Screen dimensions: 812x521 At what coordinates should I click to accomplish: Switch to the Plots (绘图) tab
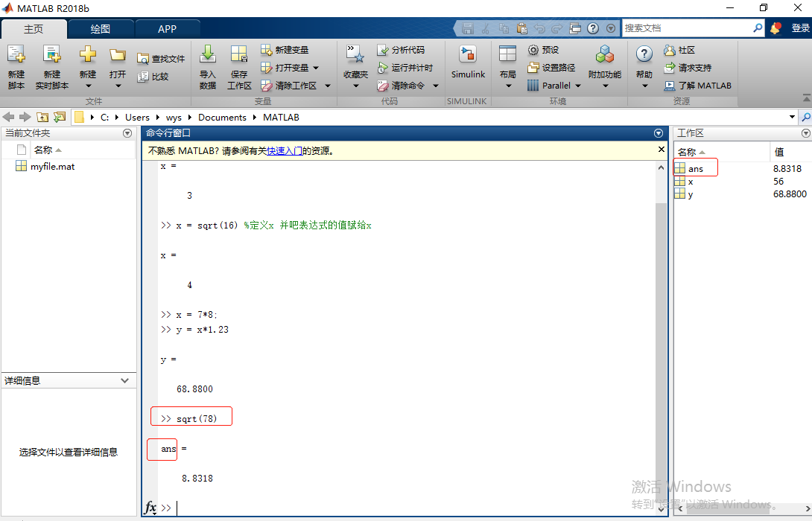(101, 29)
